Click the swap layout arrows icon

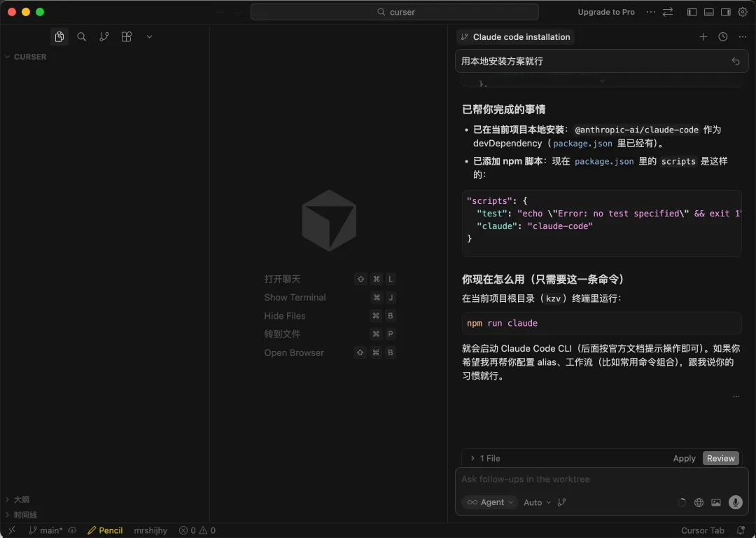point(668,12)
